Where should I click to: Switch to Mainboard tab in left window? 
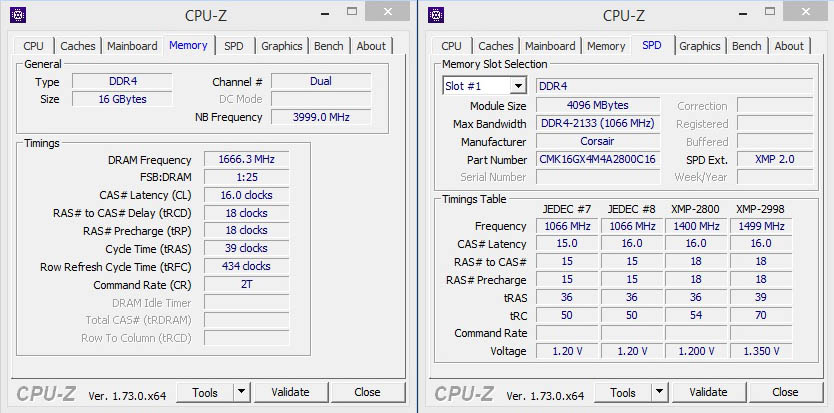[132, 46]
